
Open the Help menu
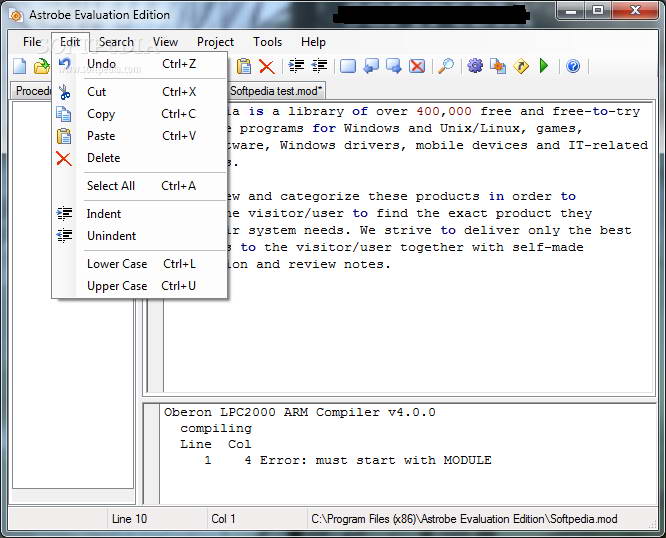click(x=313, y=42)
